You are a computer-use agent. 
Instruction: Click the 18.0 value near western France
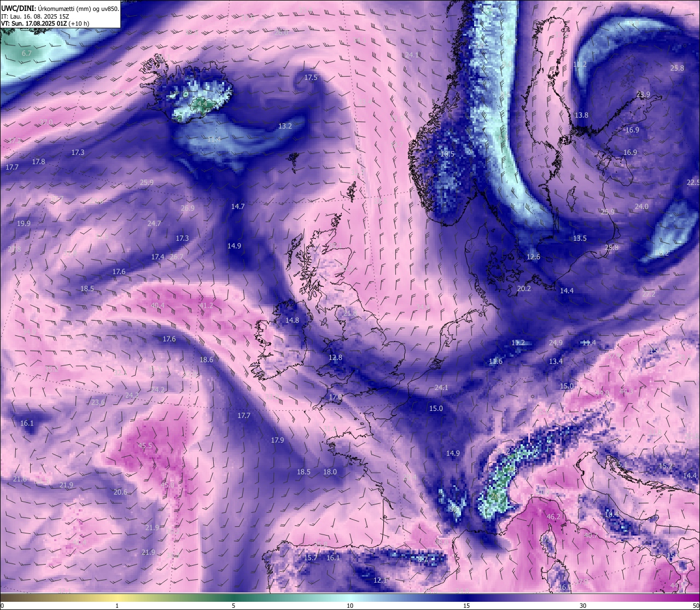(x=330, y=472)
